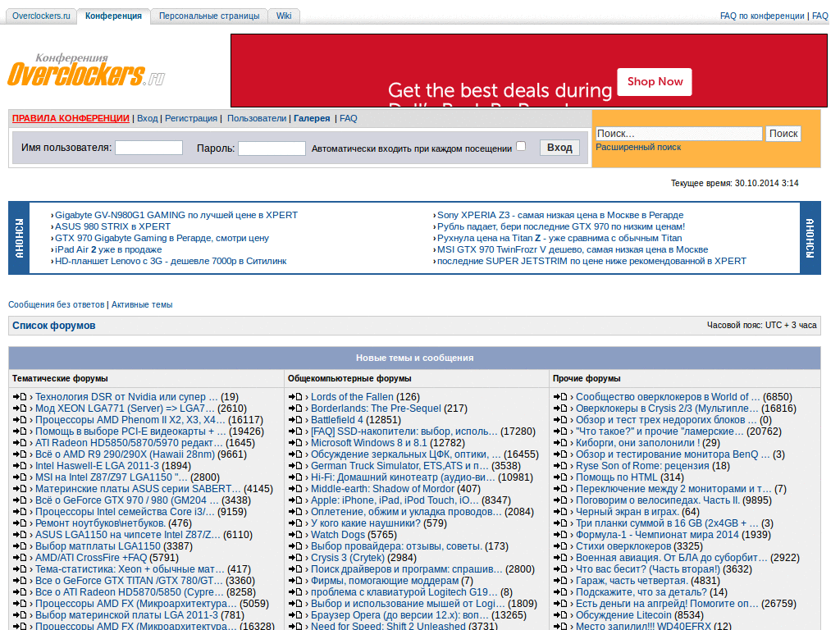Focus the Пароль field

click(x=272, y=148)
